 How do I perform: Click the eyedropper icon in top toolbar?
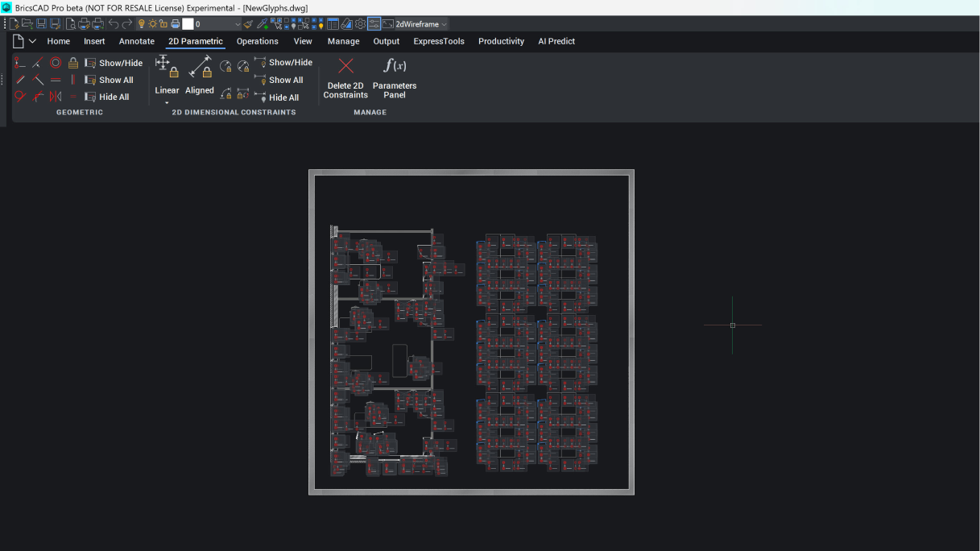[262, 24]
